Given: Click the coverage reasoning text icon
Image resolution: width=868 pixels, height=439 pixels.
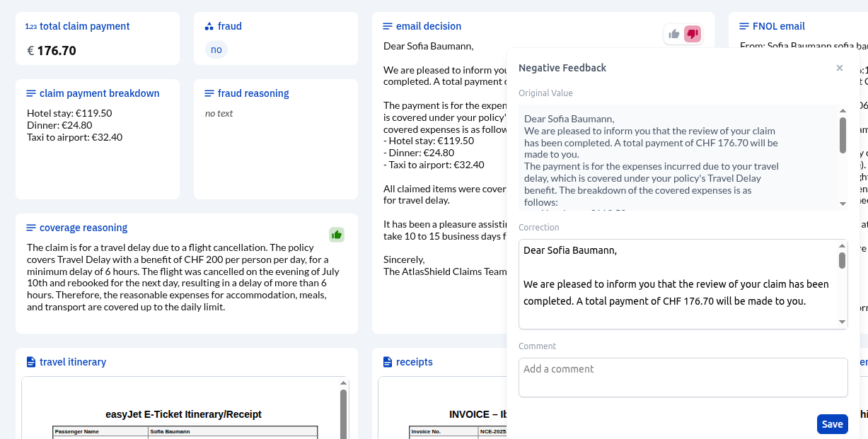Looking at the screenshot, I should (x=30, y=228).
